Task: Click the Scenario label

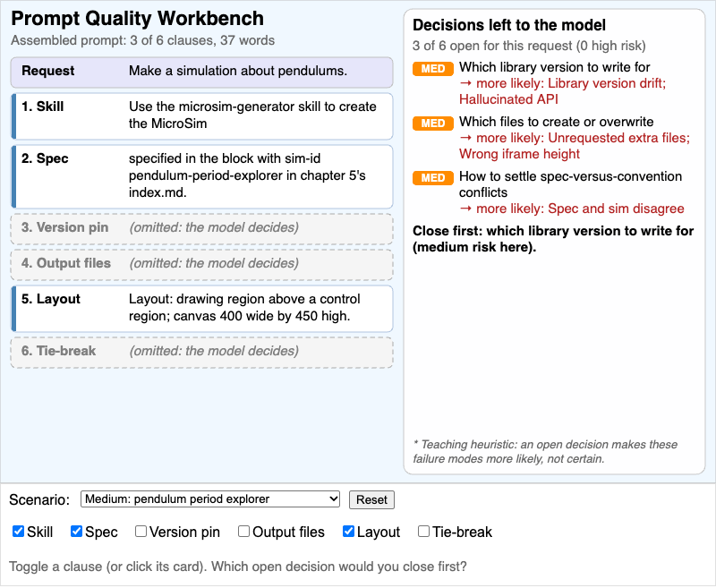Action: click(39, 499)
